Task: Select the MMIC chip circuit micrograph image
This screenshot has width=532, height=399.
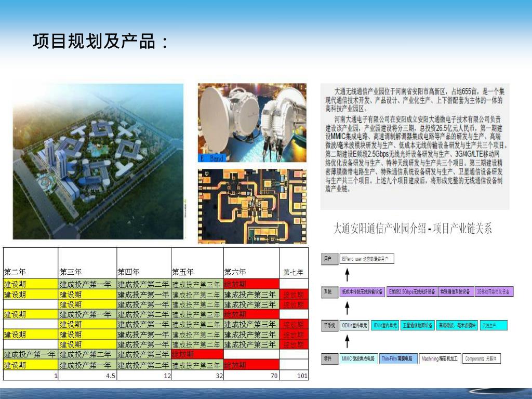Action: [252, 206]
